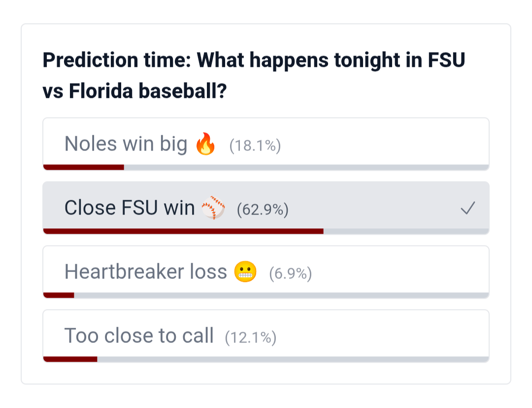532x408 pixels.
Task: Pick the Too close to call option
Action: coord(139,336)
